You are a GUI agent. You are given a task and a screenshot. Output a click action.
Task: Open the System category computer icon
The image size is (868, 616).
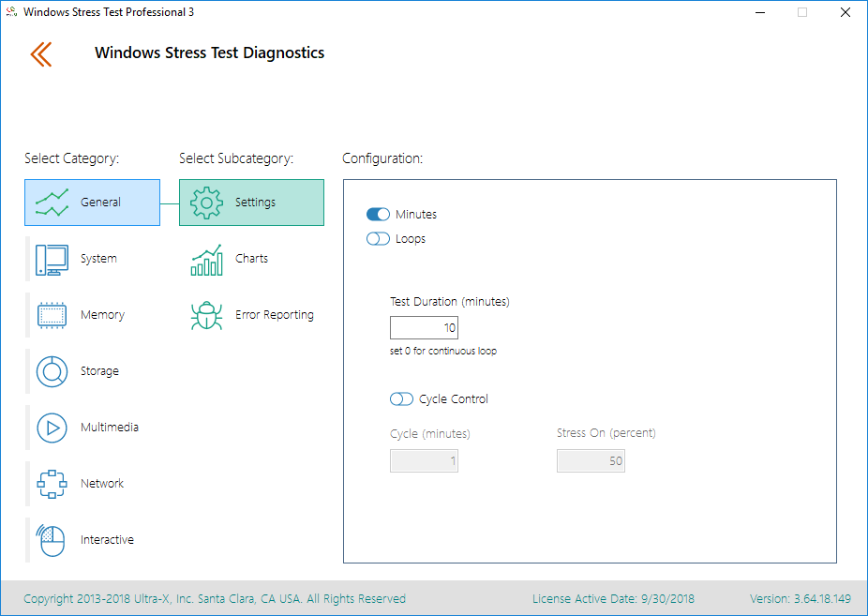[x=52, y=260]
